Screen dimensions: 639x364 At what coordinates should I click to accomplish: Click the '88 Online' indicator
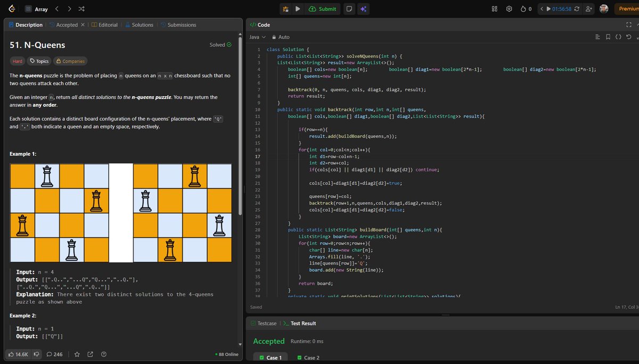click(227, 354)
